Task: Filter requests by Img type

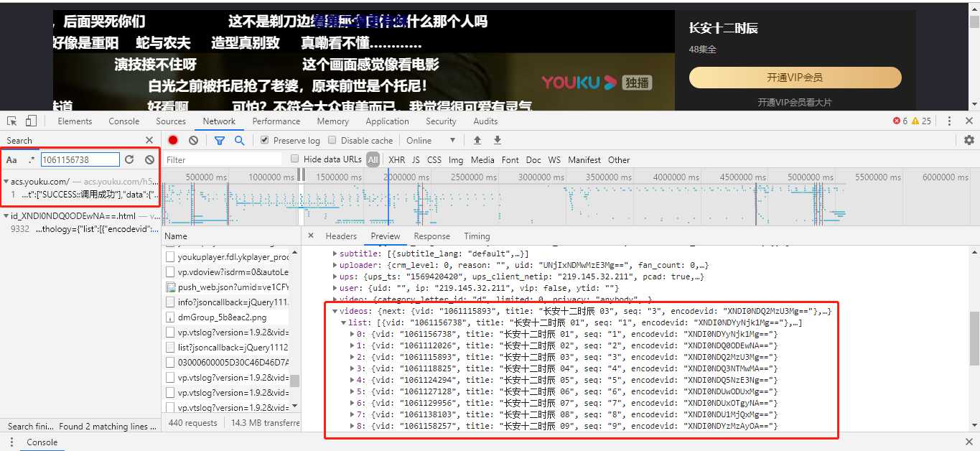Action: [456, 159]
